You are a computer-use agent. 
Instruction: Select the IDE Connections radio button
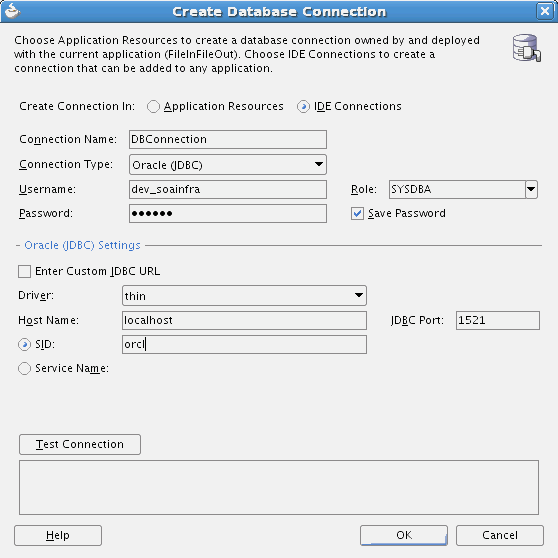[303, 106]
